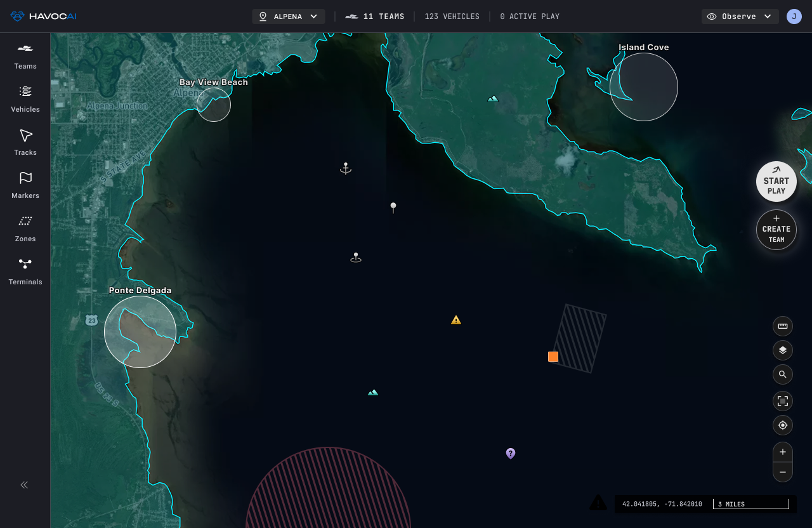Recenter map with the locate button
This screenshot has height=528, width=812.
pos(783,425)
